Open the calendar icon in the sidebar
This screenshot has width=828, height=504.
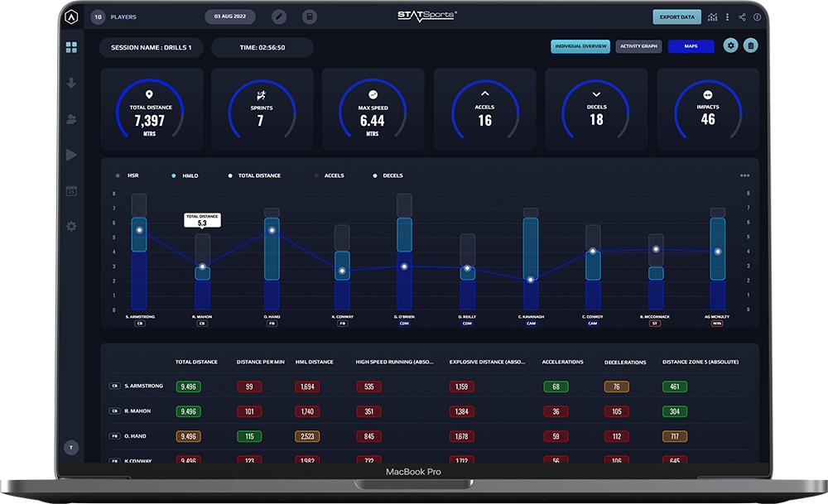click(72, 190)
